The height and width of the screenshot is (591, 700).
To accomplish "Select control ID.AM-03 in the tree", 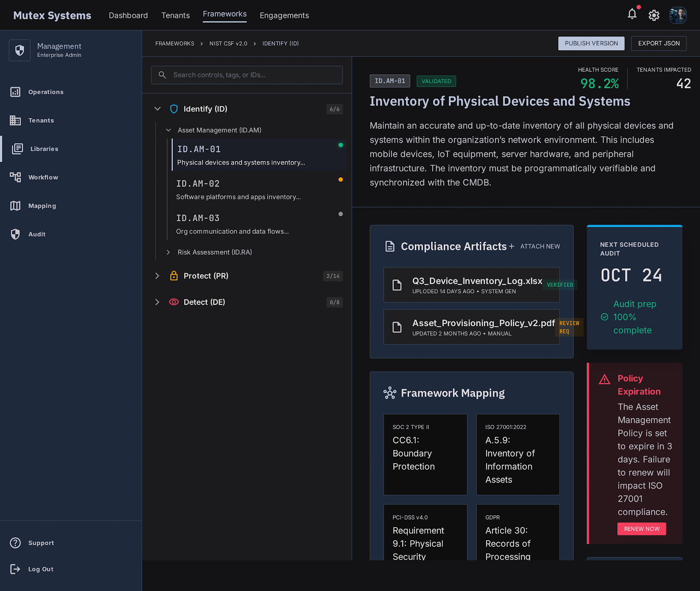I will [259, 224].
